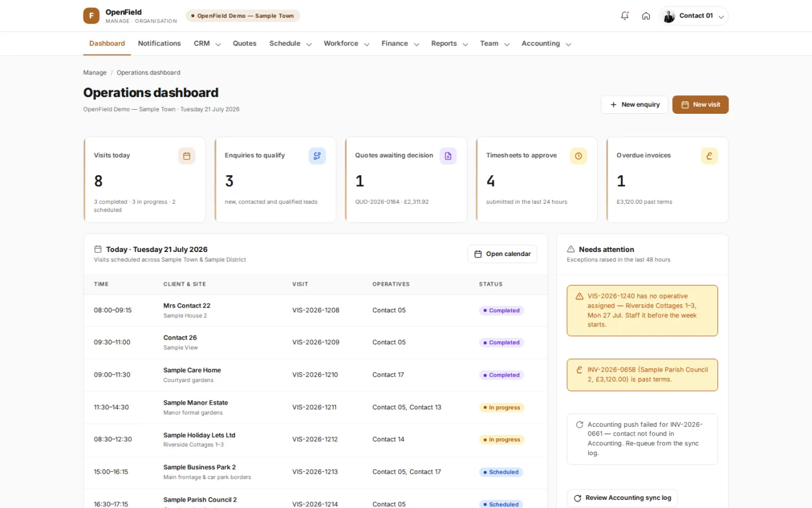
Task: Expand the CRM menu chevron
Action: 218,44
